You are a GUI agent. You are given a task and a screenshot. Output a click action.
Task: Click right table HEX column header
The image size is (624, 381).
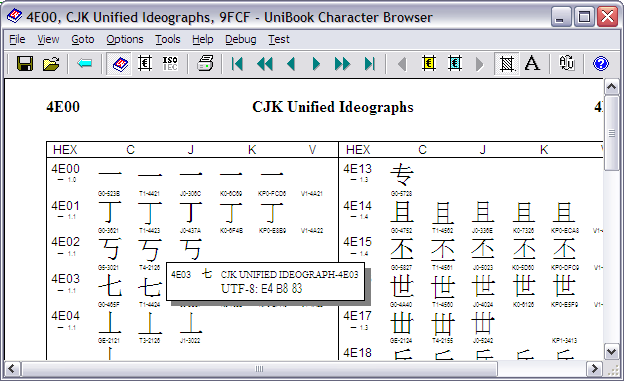pyautogui.click(x=358, y=150)
